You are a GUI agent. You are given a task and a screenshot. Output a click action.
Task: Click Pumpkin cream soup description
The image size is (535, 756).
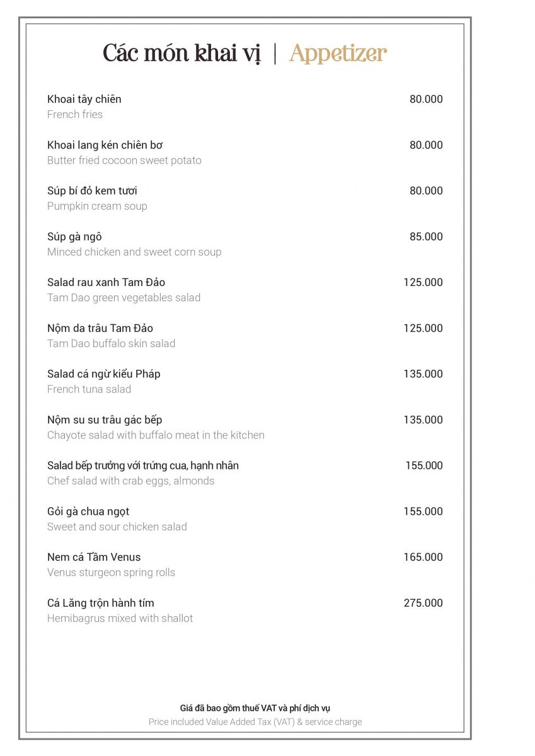[x=97, y=206]
